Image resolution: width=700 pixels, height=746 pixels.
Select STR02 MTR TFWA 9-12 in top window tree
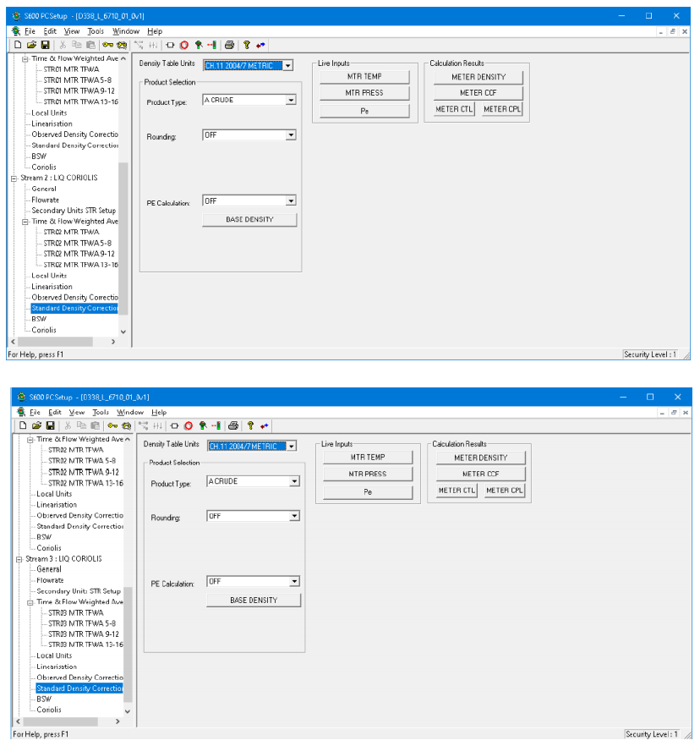pyautogui.click(x=79, y=254)
